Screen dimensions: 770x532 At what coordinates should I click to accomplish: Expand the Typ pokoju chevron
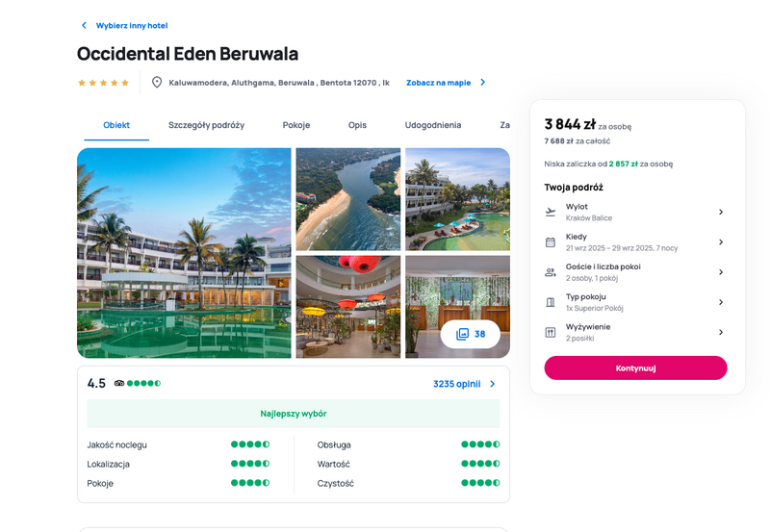coord(721,302)
